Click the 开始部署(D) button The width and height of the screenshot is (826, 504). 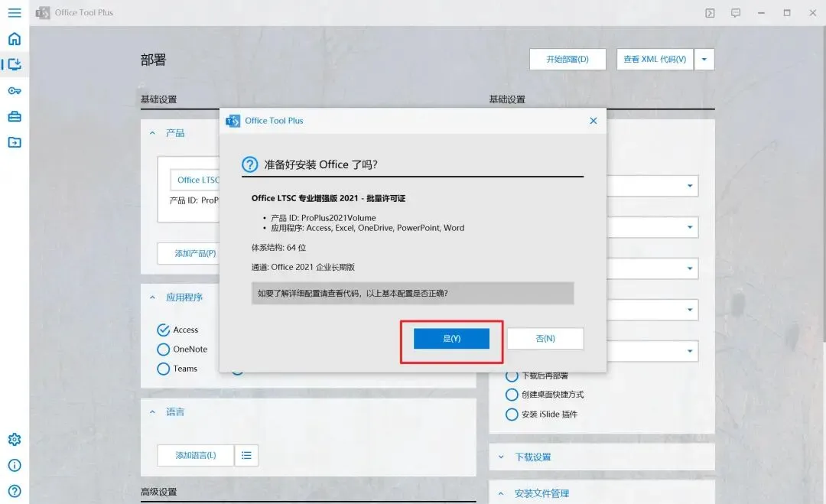point(567,60)
